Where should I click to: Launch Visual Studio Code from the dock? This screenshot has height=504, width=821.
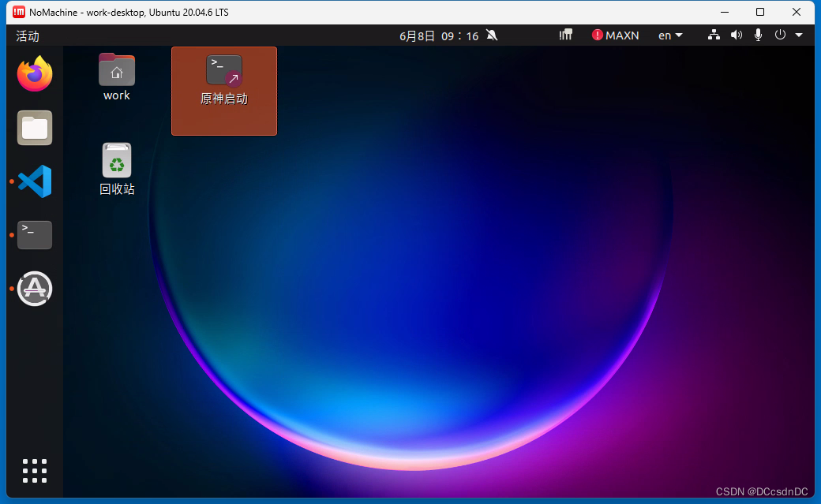(x=34, y=181)
